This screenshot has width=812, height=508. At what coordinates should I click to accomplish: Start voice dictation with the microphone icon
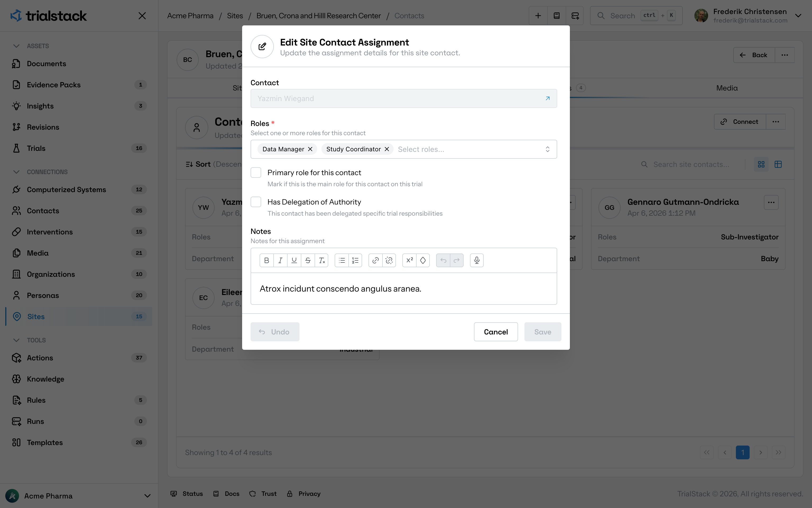pyautogui.click(x=477, y=260)
